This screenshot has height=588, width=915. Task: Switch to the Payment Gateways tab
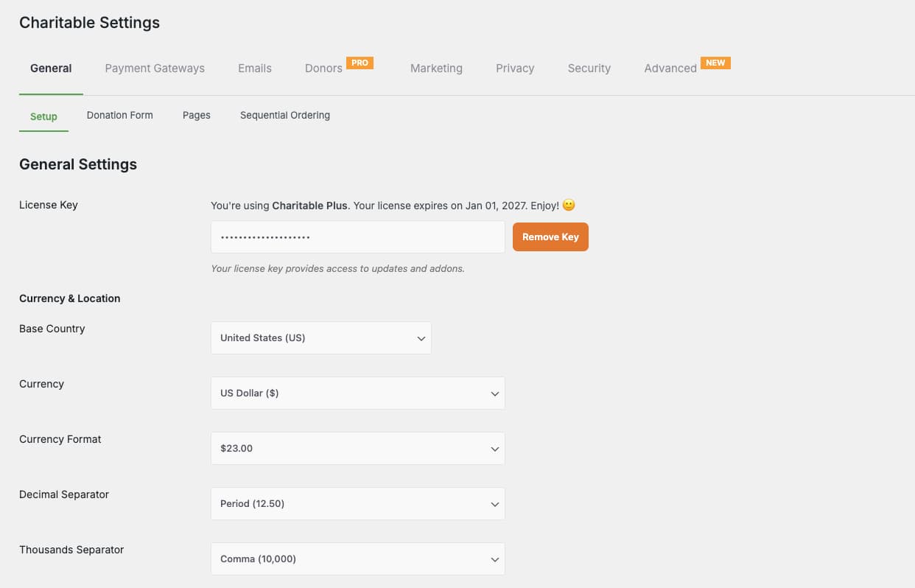tap(154, 68)
